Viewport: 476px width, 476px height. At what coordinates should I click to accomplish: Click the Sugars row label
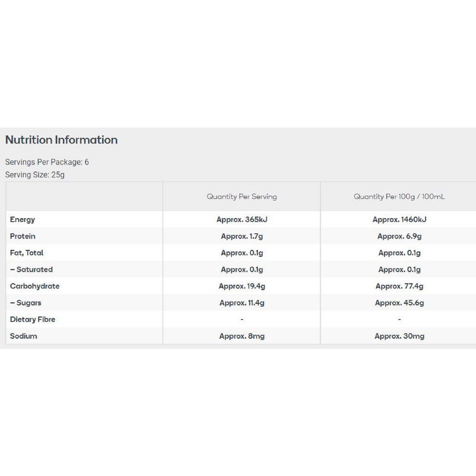point(26,303)
